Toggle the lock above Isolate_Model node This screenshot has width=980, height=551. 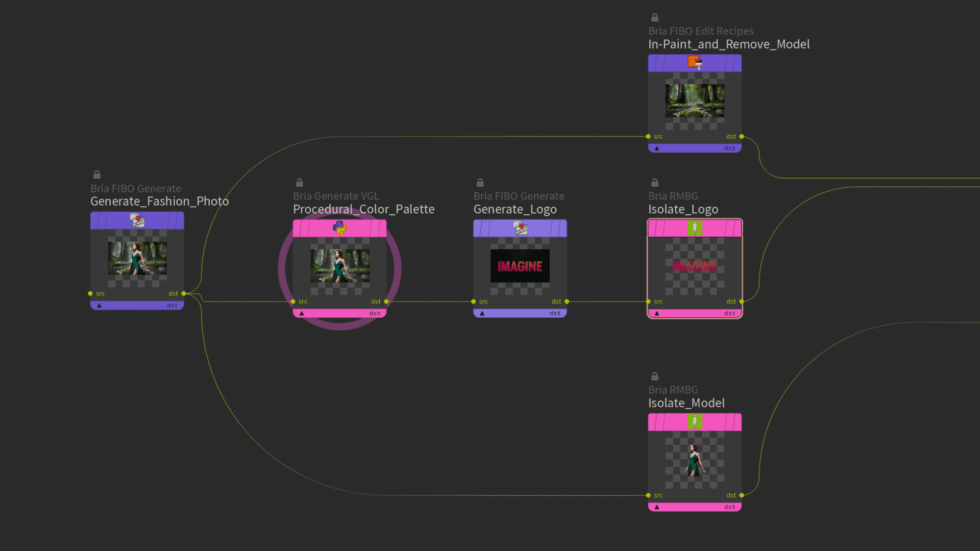pyautogui.click(x=655, y=377)
